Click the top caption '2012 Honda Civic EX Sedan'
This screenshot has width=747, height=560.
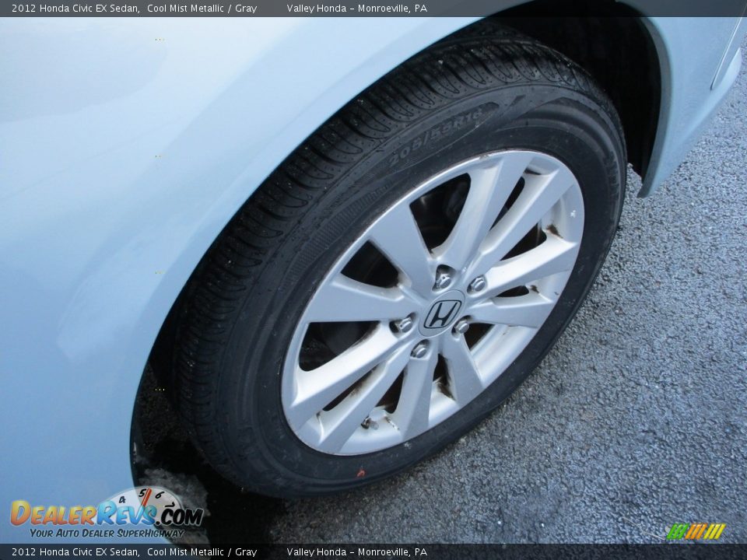click(75, 8)
